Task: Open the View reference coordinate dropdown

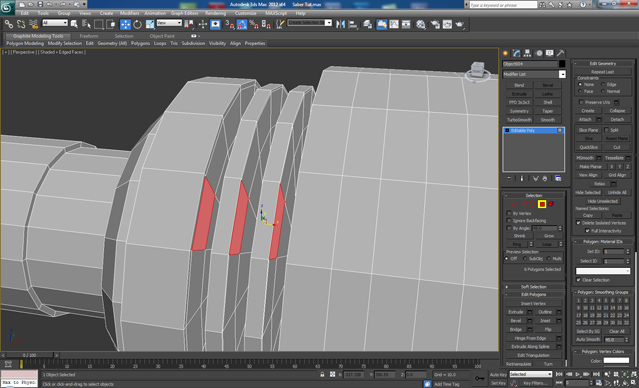Action: (x=169, y=23)
